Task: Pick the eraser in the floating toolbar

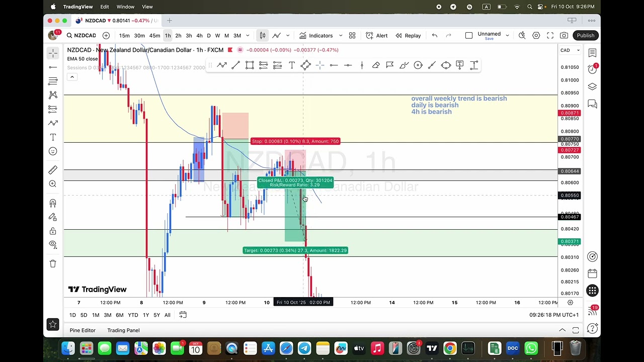Action: pyautogui.click(x=376, y=65)
